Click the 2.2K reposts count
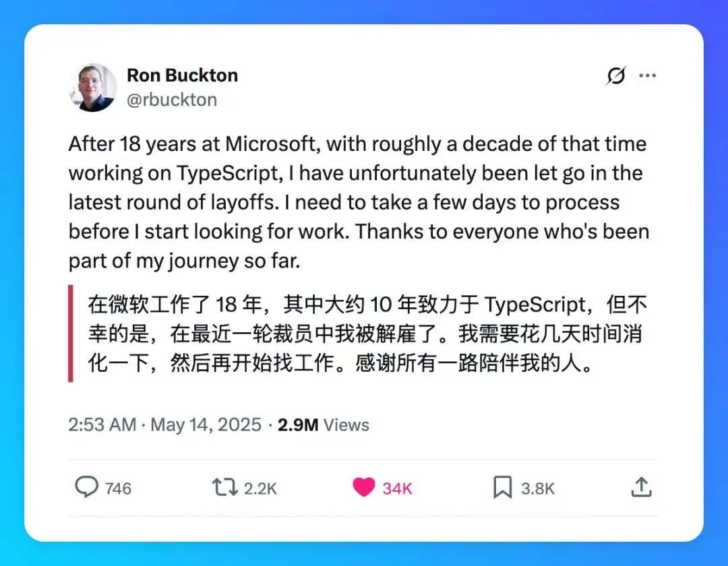This screenshot has height=566, width=728. point(260,489)
